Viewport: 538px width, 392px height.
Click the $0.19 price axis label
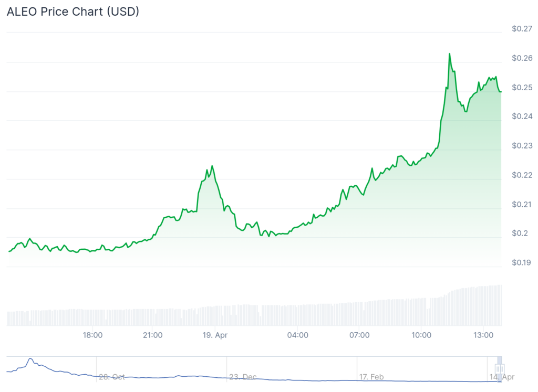point(522,262)
